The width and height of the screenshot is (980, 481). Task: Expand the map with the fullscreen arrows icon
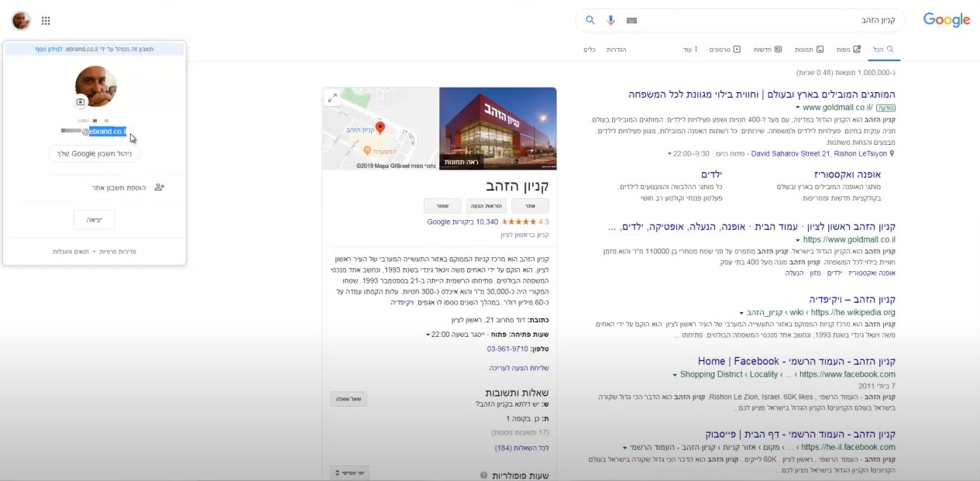coord(332,98)
